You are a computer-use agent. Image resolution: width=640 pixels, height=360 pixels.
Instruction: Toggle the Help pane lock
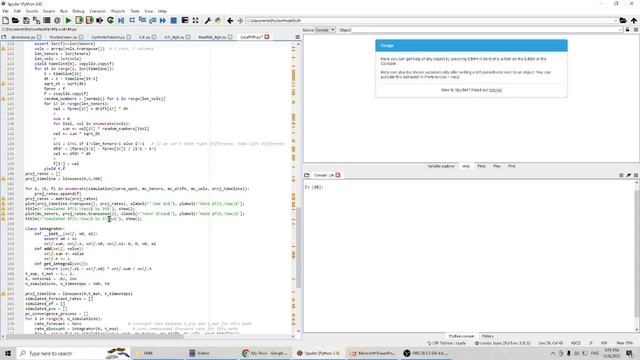click(x=627, y=30)
